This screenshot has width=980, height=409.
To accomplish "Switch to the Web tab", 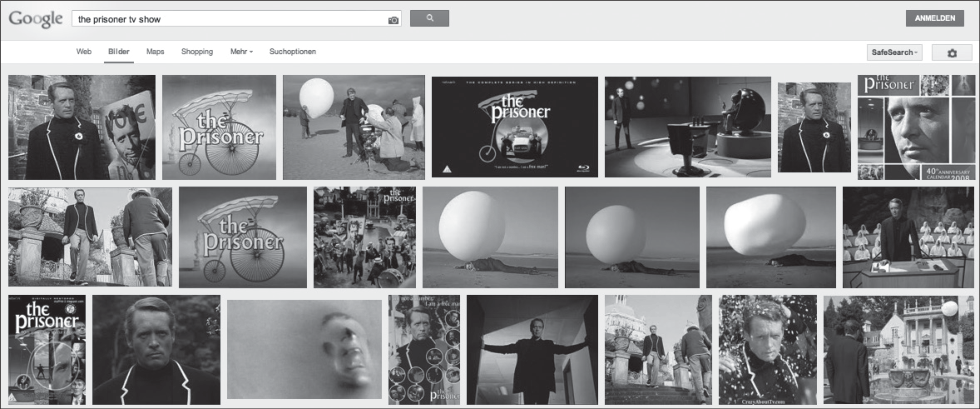I will [84, 52].
